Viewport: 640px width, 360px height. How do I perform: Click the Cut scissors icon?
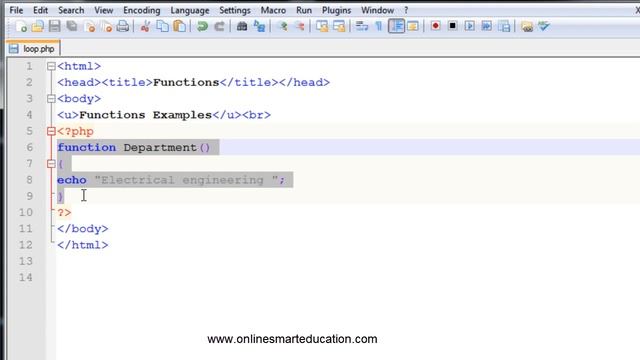coord(145,27)
